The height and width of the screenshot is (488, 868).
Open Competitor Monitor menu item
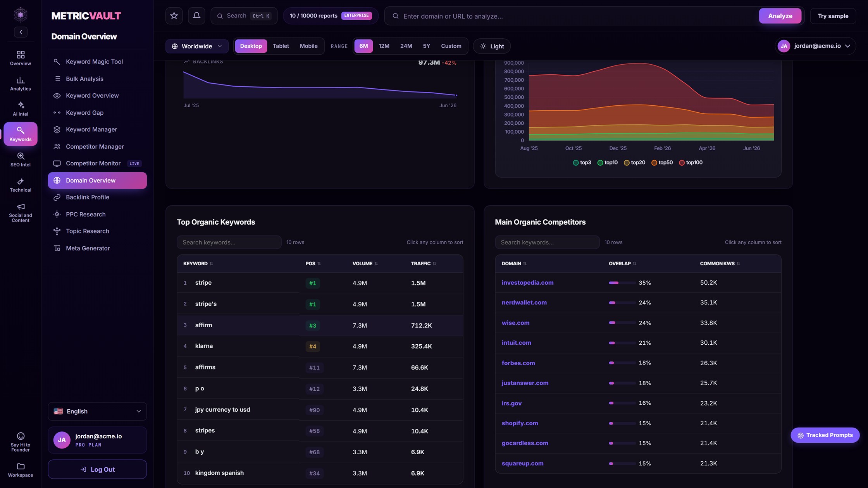pos(97,163)
